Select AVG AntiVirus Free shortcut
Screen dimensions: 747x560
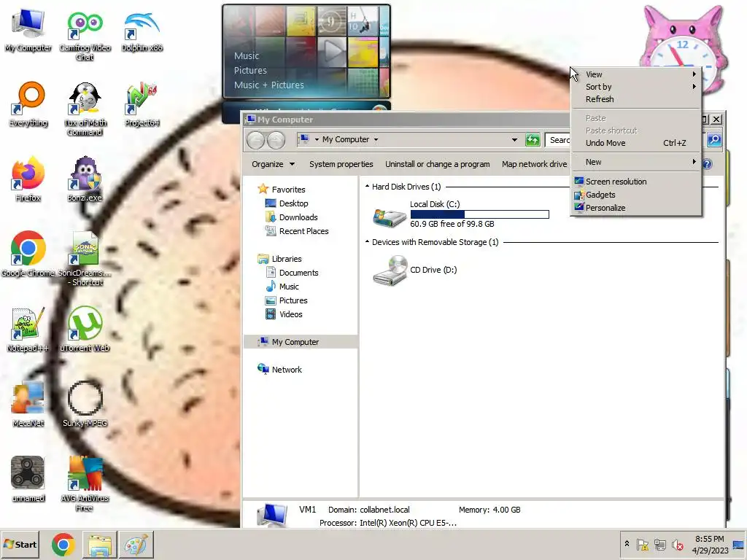tap(85, 485)
